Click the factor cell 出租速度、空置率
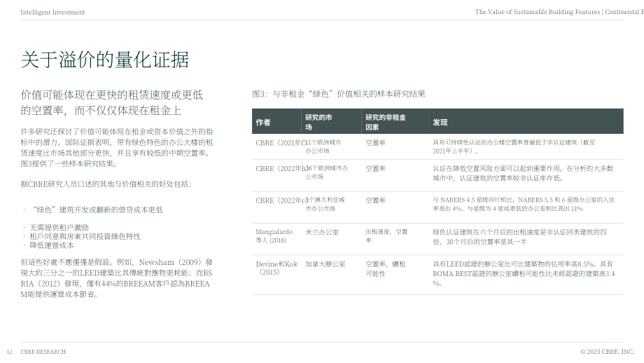644x363 pixels. tap(386, 236)
